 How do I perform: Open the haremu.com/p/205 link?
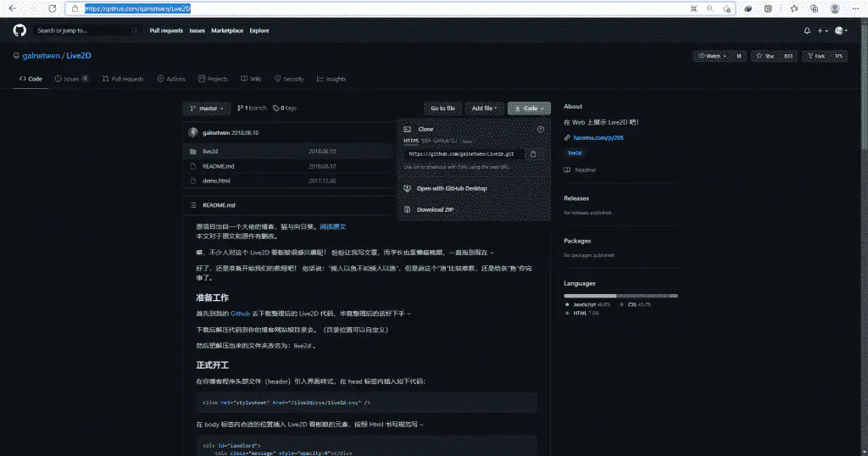click(x=598, y=138)
